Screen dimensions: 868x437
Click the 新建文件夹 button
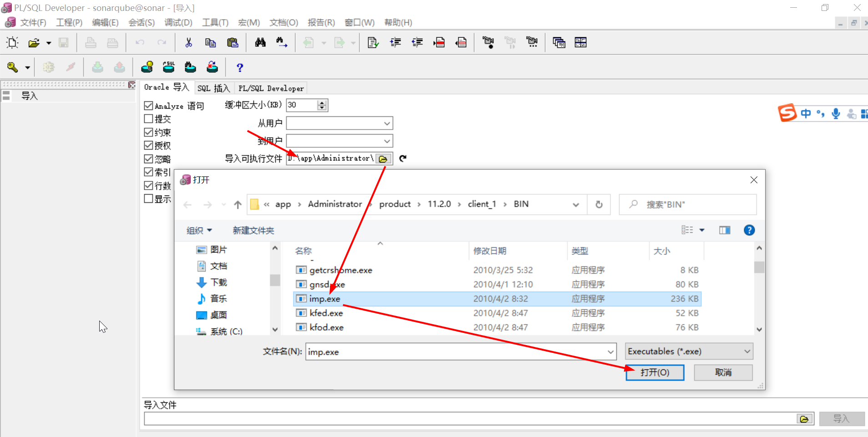tap(254, 231)
